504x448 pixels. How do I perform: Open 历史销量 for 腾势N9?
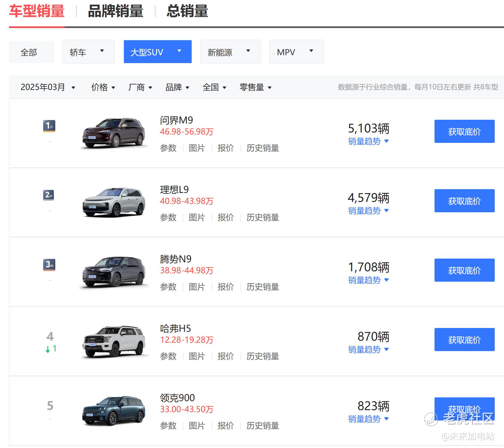point(263,287)
